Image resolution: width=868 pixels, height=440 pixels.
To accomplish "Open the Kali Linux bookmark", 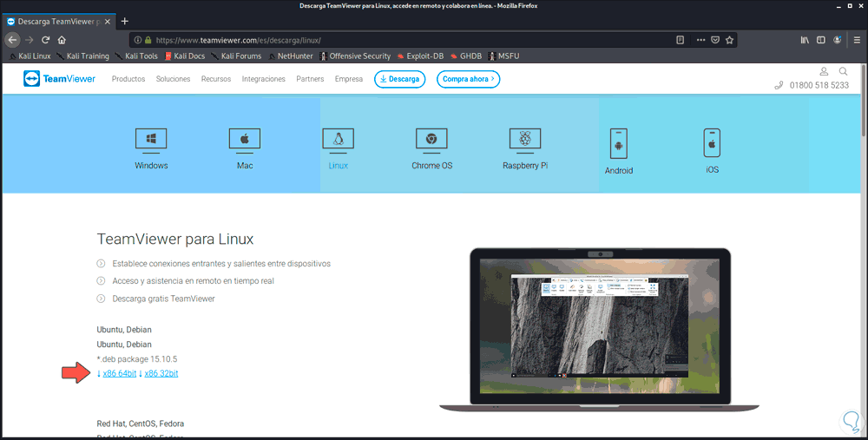I will (30, 56).
